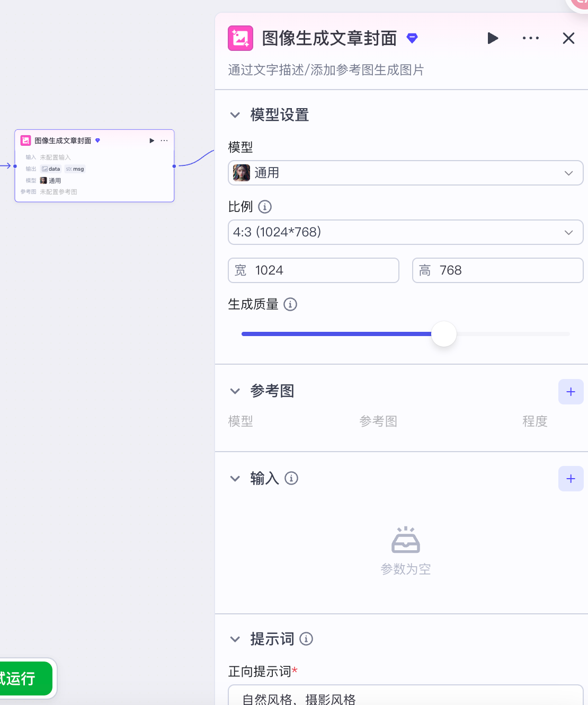Click the info icon next to 输入

coord(291,479)
